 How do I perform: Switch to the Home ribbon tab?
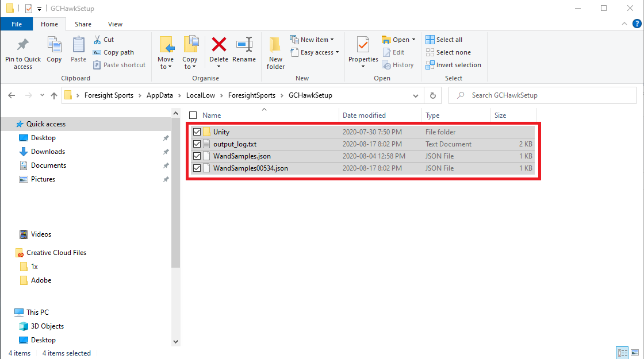(x=49, y=24)
